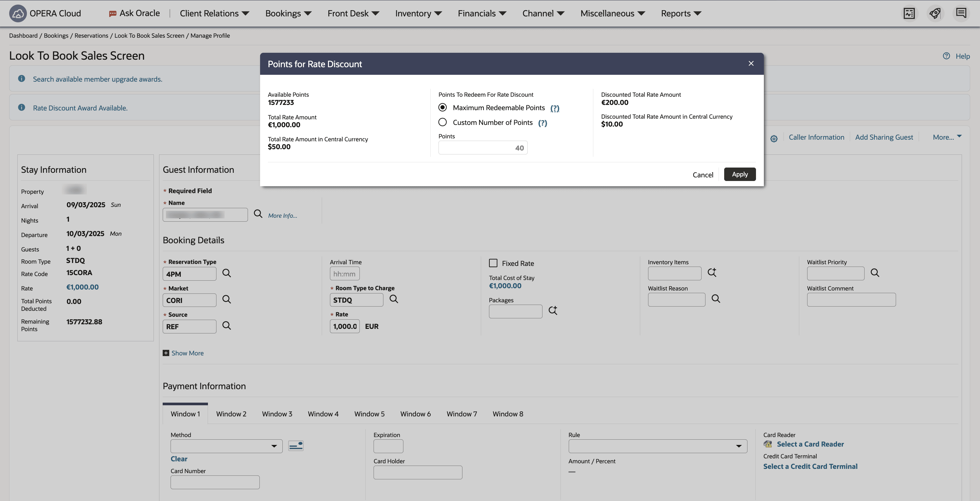The image size is (980, 501).
Task: Switch to Window 5 payment tab
Action: [x=369, y=414]
